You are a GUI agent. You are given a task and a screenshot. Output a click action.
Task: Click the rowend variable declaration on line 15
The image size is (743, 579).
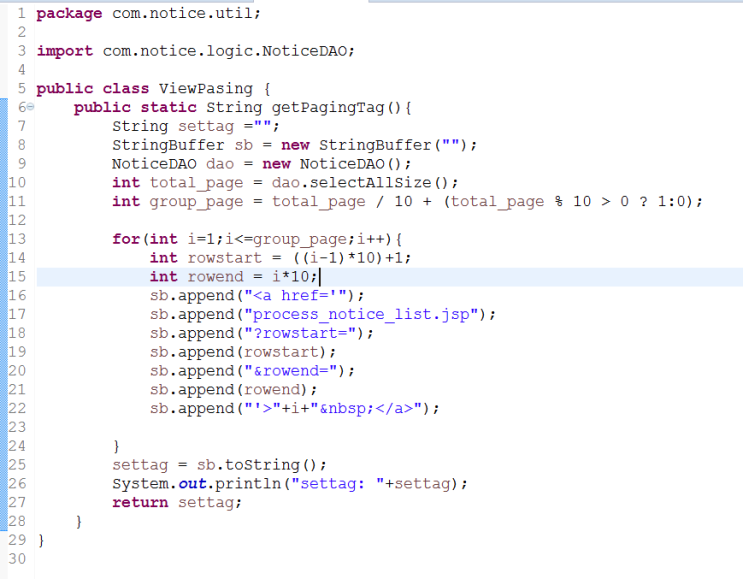coord(215,277)
